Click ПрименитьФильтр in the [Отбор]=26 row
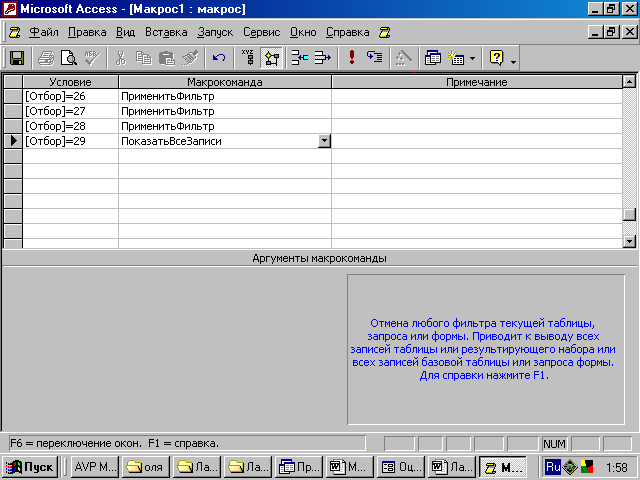 [x=225, y=96]
